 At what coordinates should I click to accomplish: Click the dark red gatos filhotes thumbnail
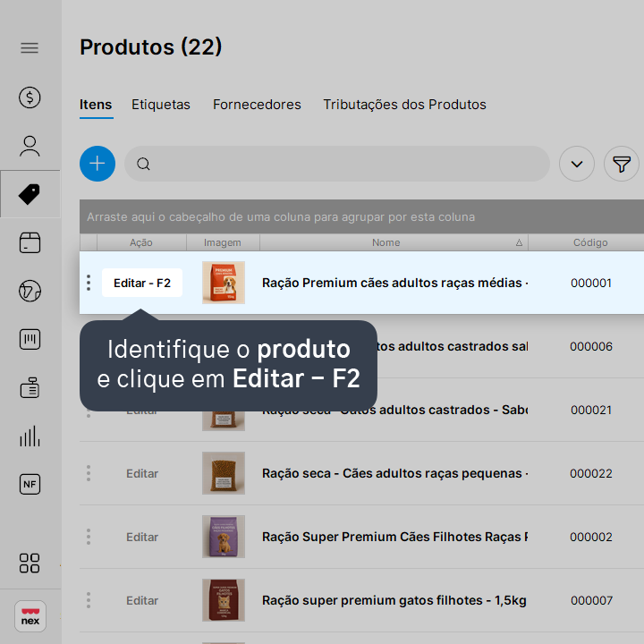224,600
